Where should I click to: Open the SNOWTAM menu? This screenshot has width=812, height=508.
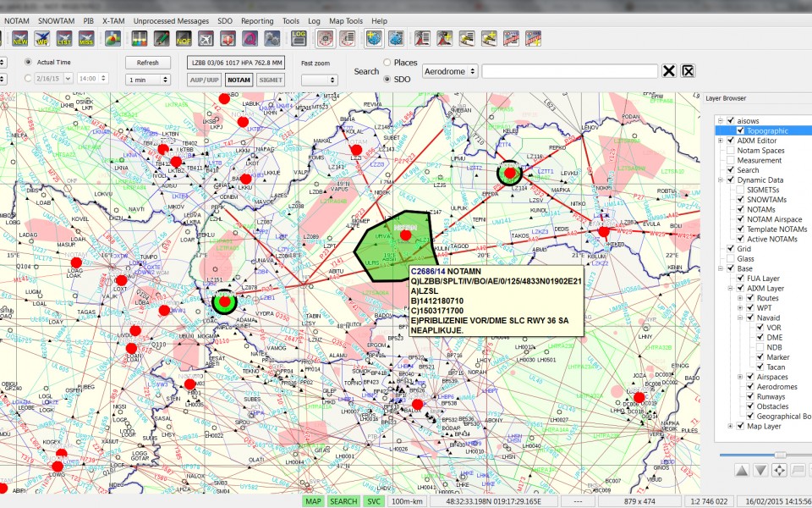[x=56, y=20]
